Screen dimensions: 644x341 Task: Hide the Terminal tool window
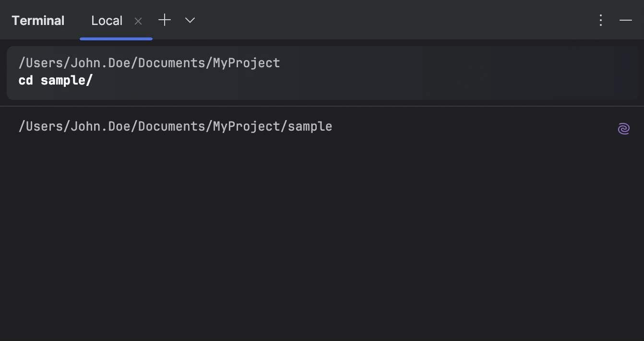pyautogui.click(x=626, y=20)
